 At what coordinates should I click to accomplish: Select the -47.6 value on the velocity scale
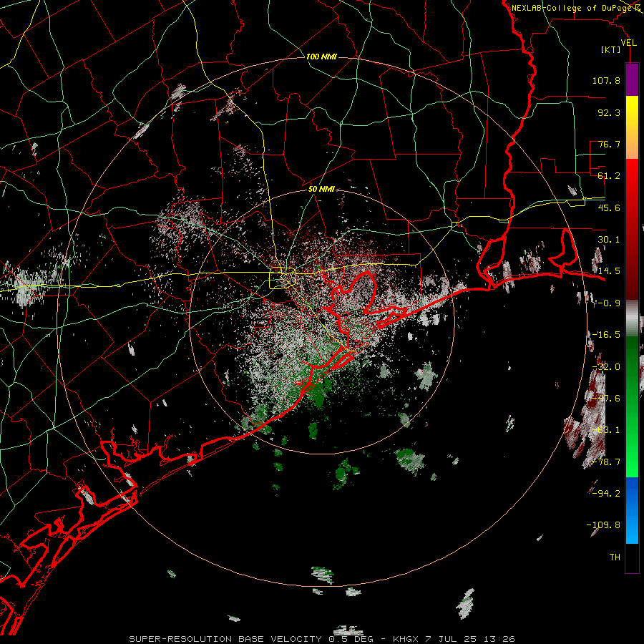606,399
